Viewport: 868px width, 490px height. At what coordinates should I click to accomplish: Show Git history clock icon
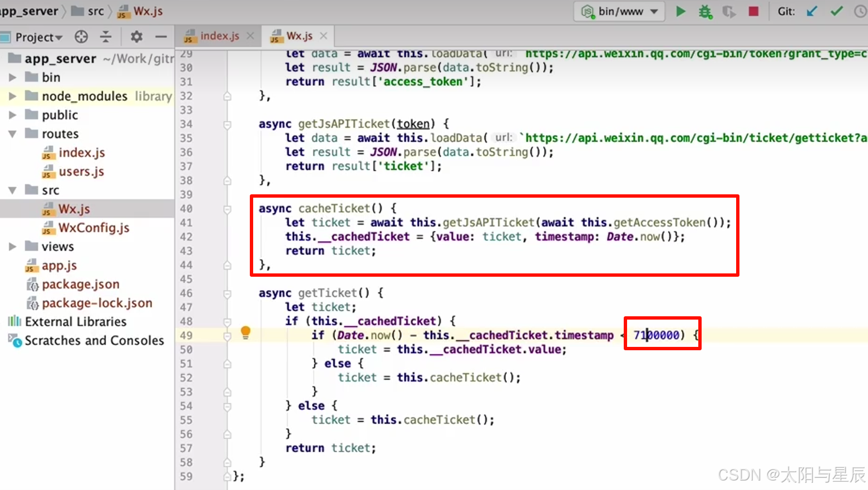pos(860,11)
